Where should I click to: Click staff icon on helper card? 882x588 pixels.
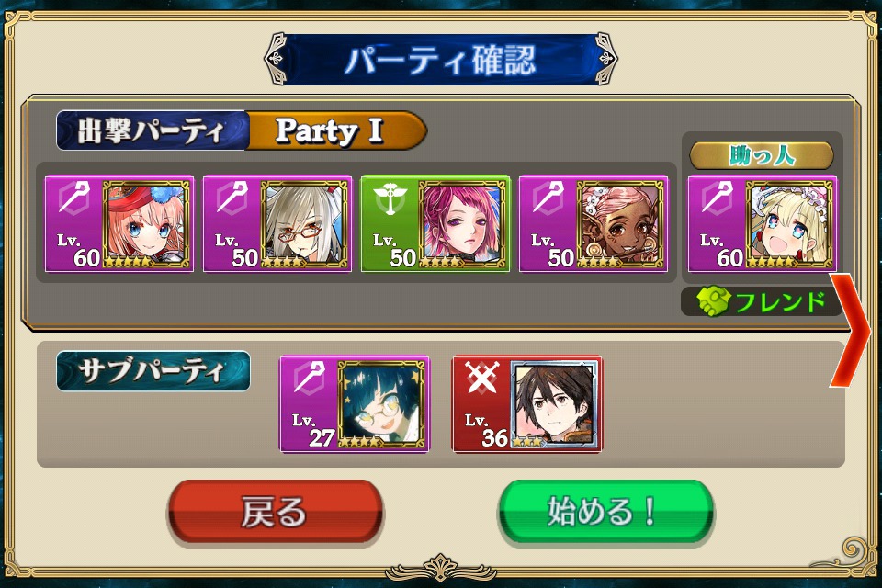coord(718,198)
